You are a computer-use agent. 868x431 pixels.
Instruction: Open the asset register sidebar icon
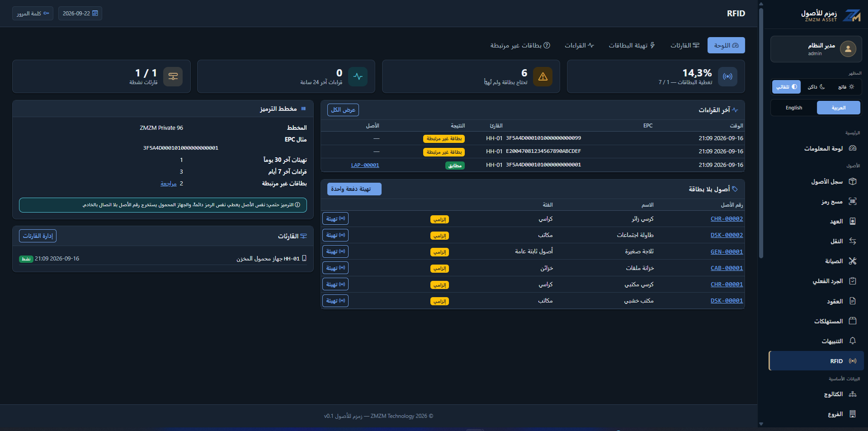(853, 181)
